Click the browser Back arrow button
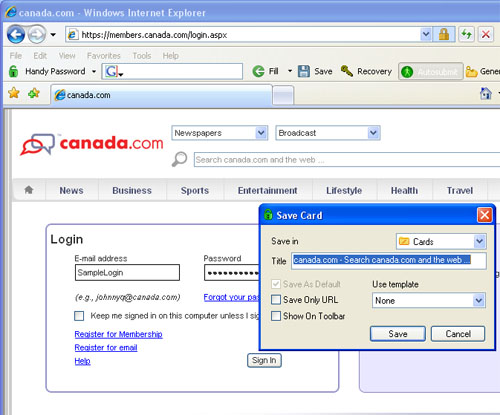The width and height of the screenshot is (500, 415). tap(16, 34)
